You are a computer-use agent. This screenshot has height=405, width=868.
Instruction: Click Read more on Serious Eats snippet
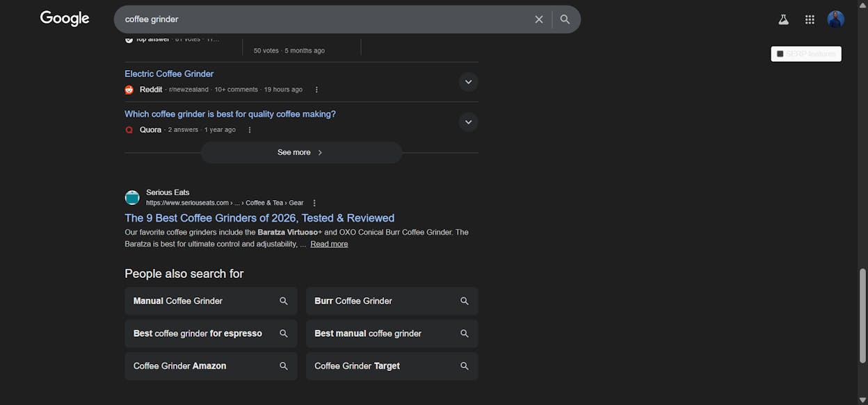329,244
